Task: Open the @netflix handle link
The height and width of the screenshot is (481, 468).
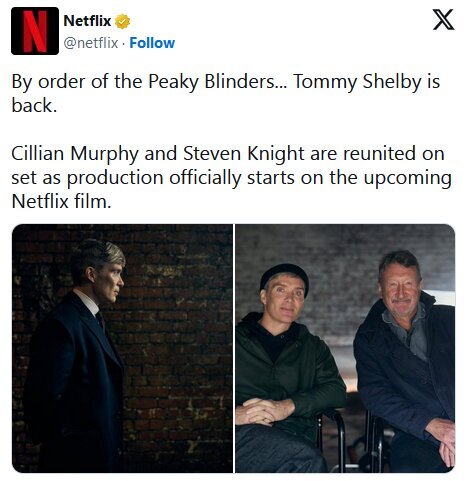Action: coord(91,43)
